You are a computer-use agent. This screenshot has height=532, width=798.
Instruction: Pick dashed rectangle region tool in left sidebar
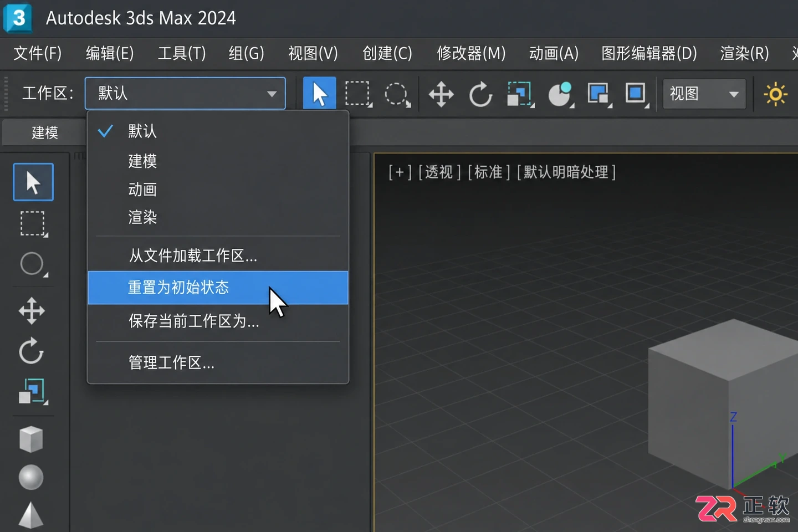point(33,224)
